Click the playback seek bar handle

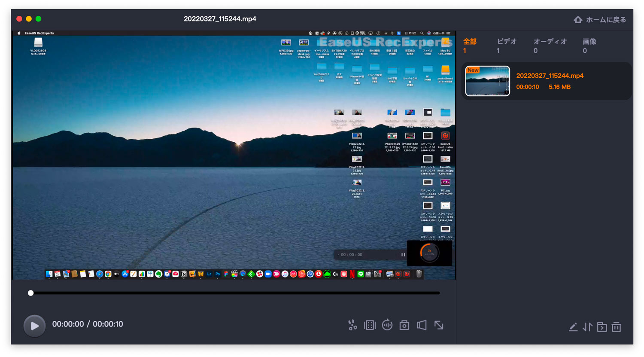coord(30,293)
